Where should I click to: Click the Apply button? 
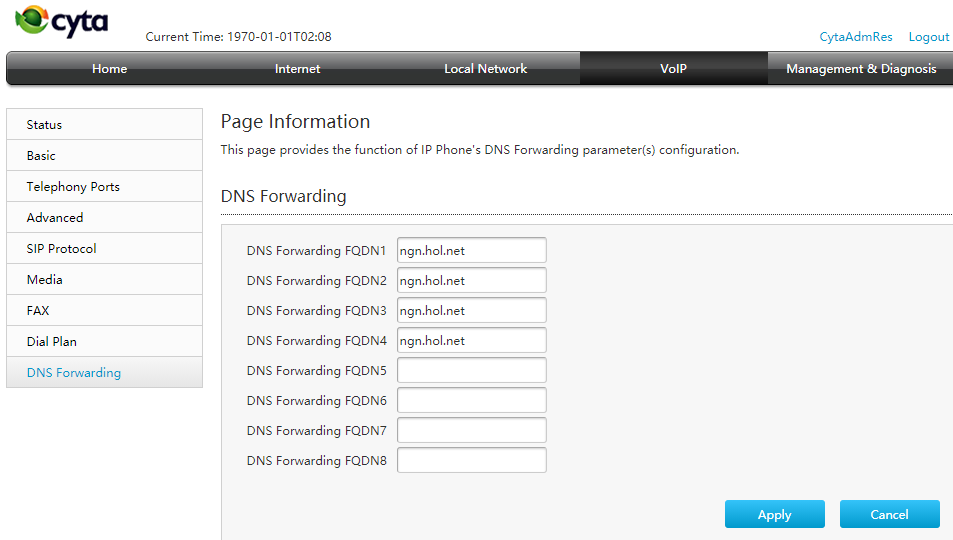click(x=774, y=514)
